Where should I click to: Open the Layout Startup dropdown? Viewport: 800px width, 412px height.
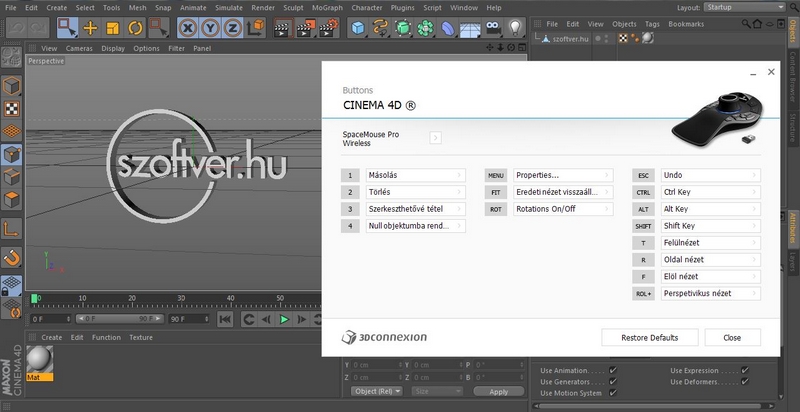[x=745, y=7]
